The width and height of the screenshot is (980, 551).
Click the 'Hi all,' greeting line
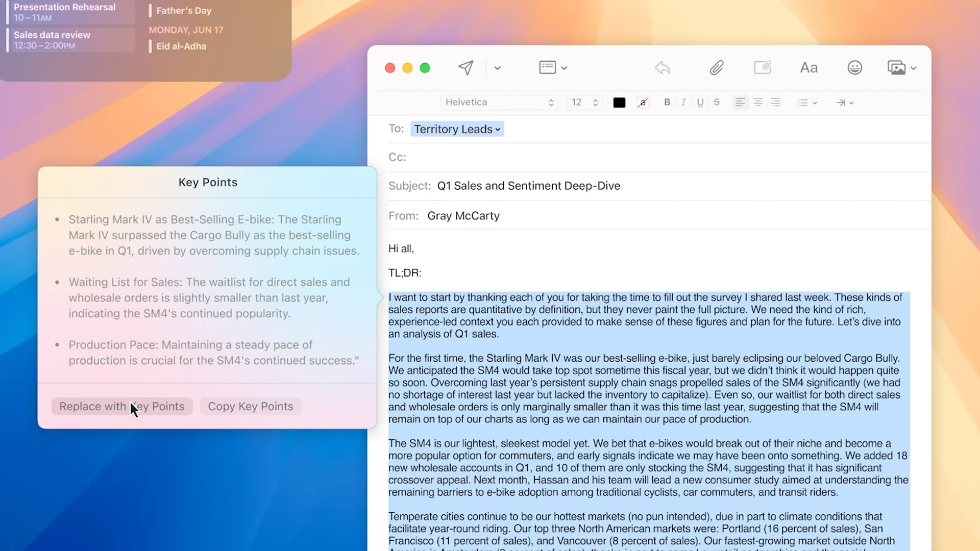[x=401, y=249]
